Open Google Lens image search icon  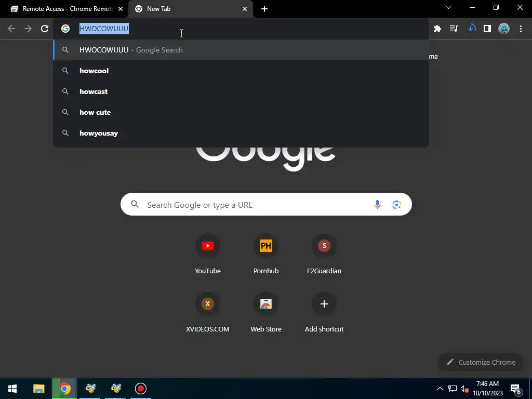(x=396, y=205)
